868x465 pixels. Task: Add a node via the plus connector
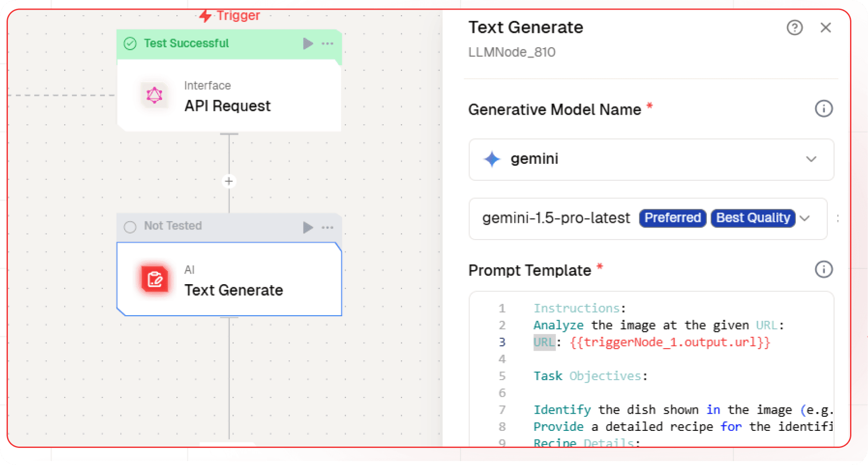tap(229, 181)
